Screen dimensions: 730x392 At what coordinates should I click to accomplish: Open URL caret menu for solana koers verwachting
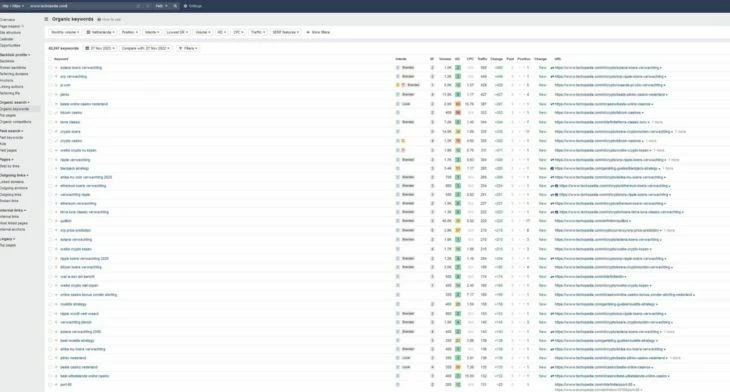tap(661, 68)
